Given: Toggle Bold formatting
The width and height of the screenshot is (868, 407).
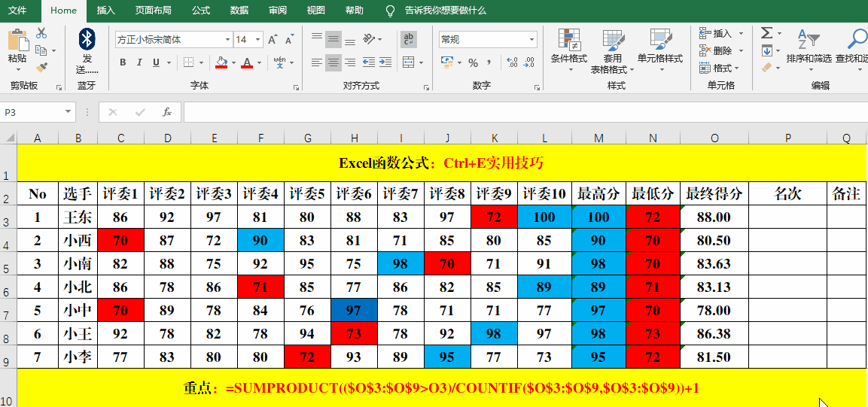Looking at the screenshot, I should (123, 62).
